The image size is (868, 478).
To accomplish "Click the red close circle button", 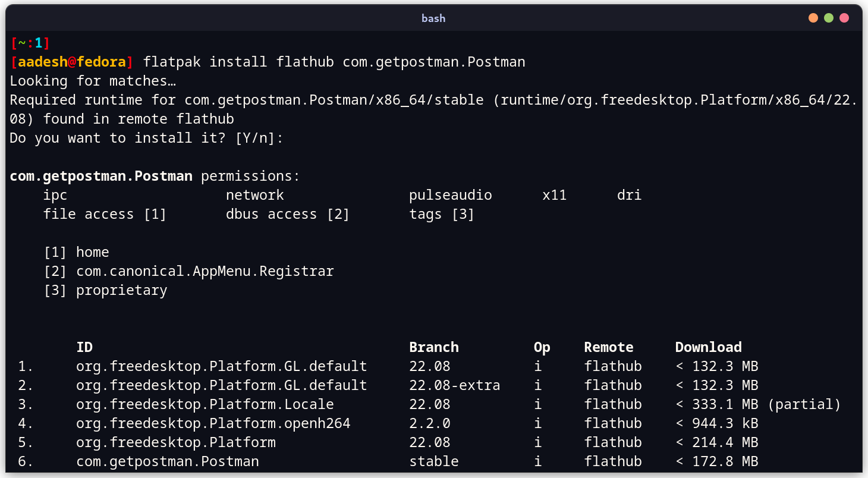I will [x=844, y=18].
